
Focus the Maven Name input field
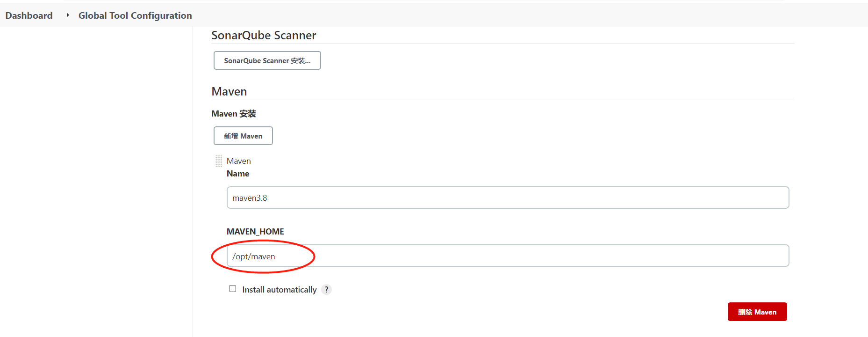508,198
